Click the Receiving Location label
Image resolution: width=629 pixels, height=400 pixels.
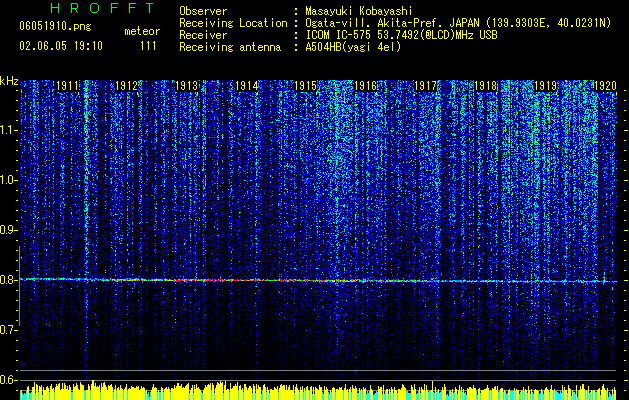point(233,24)
